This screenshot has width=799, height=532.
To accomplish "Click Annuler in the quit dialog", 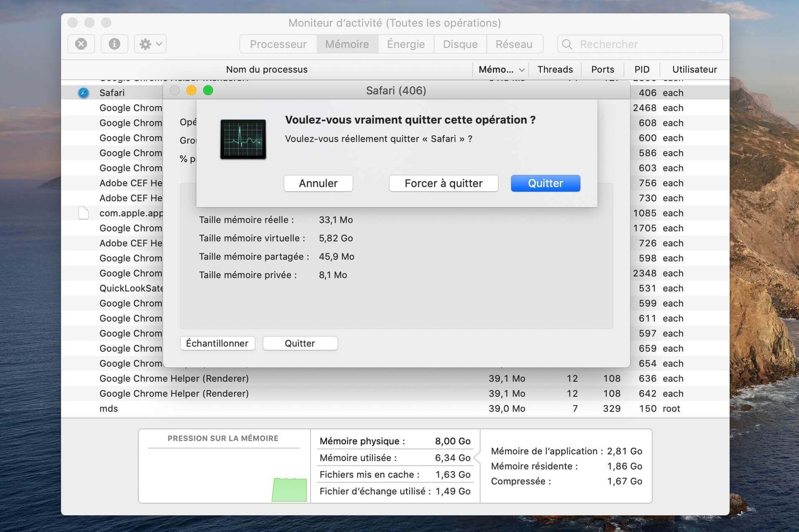I will pyautogui.click(x=318, y=183).
